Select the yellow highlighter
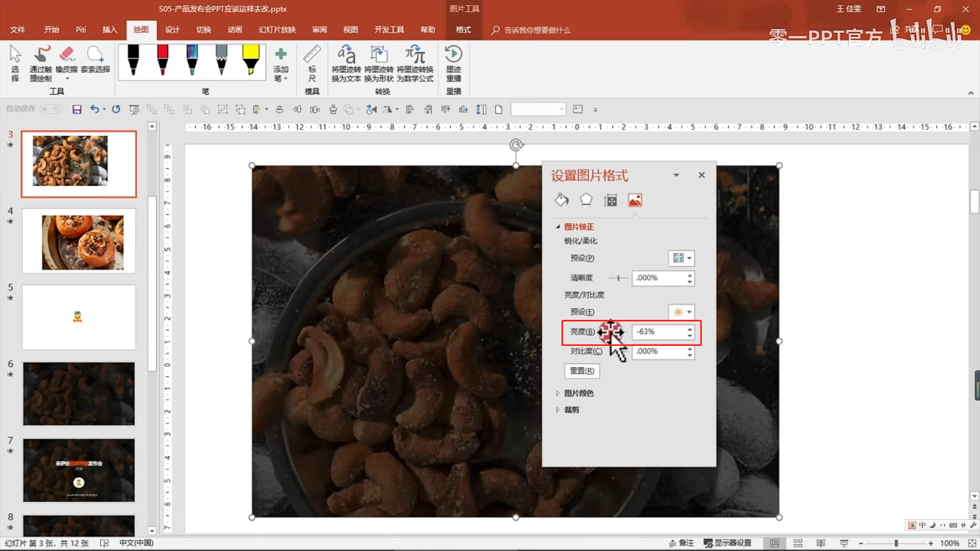This screenshot has width=980, height=551. click(251, 60)
